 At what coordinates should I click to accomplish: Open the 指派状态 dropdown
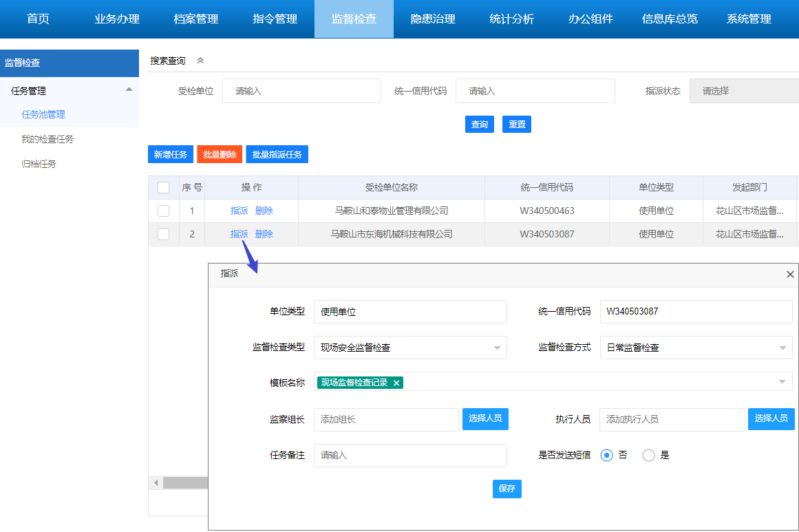coord(744,92)
